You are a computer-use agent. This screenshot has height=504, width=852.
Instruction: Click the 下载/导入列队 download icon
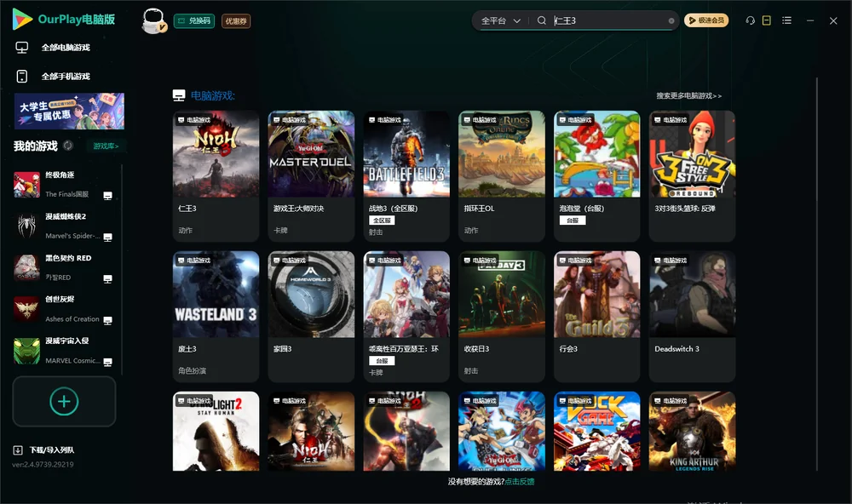[x=18, y=450]
